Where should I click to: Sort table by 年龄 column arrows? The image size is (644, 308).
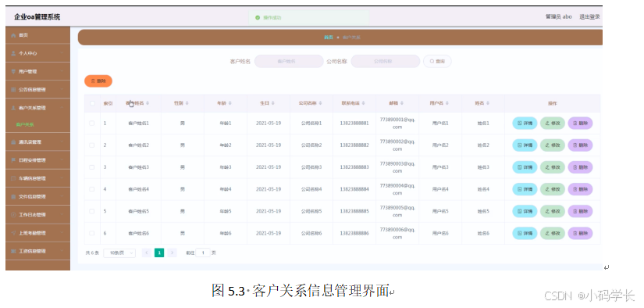pyautogui.click(x=230, y=103)
